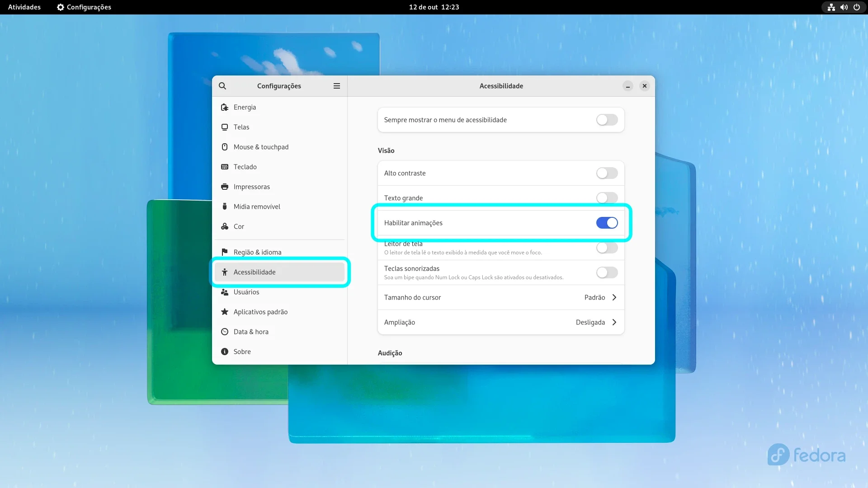Image resolution: width=868 pixels, height=488 pixels.
Task: Click the gear icon beside Configurações in top bar
Action: (x=61, y=7)
